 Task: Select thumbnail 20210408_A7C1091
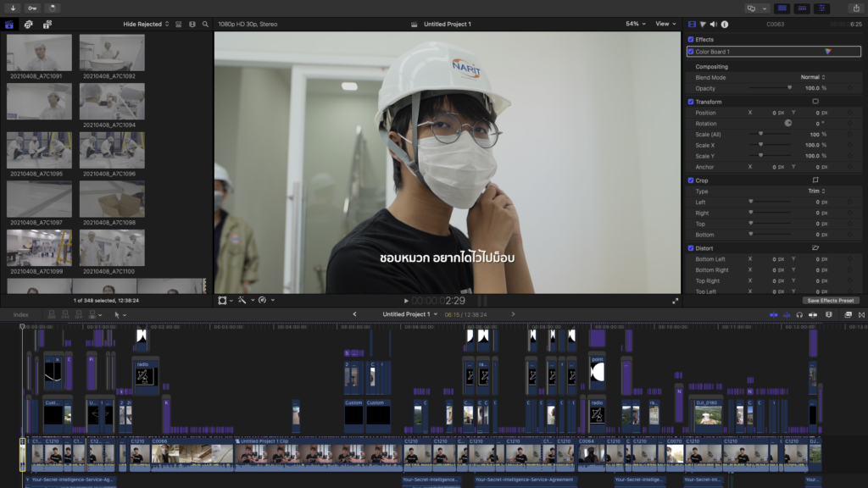[x=39, y=53]
